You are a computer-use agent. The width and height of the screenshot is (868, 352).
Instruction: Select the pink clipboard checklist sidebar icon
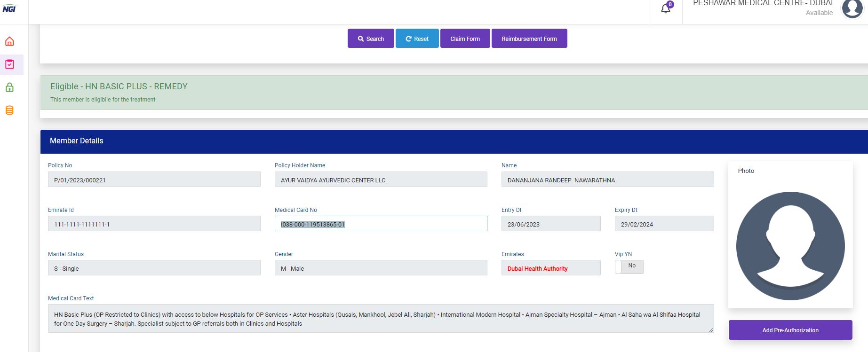coord(9,64)
